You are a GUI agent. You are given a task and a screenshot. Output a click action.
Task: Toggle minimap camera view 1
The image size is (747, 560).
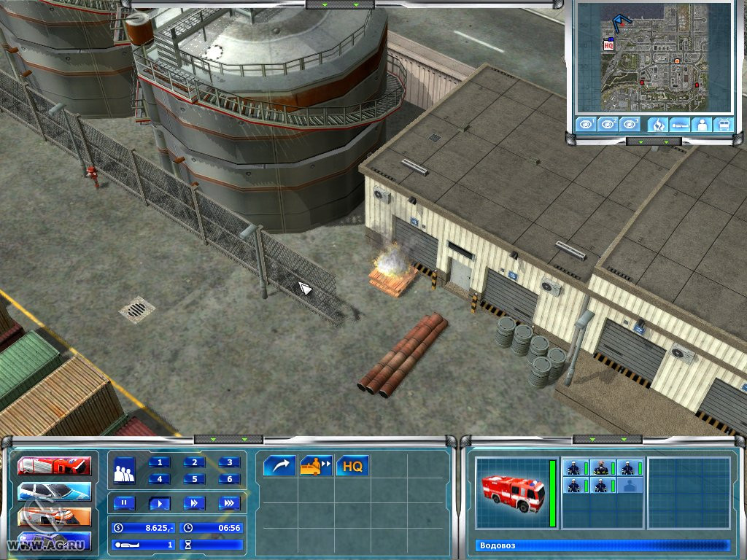pos(586,124)
